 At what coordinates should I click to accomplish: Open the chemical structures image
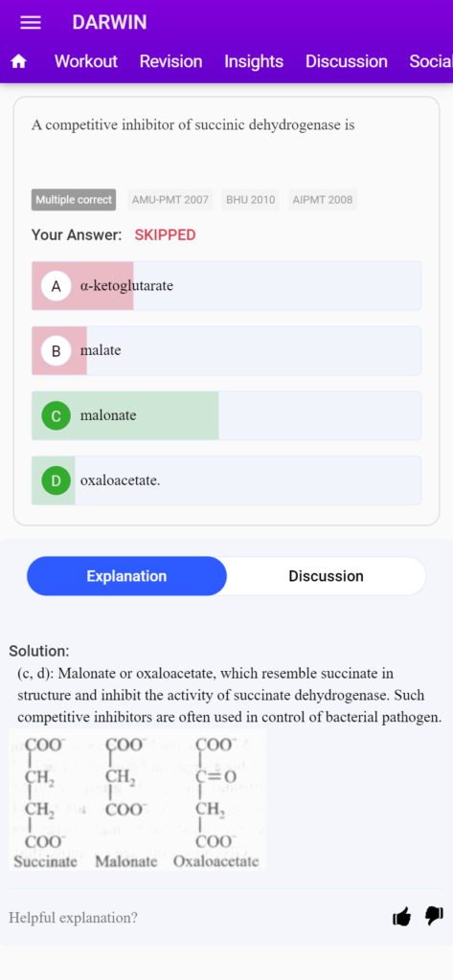click(138, 799)
